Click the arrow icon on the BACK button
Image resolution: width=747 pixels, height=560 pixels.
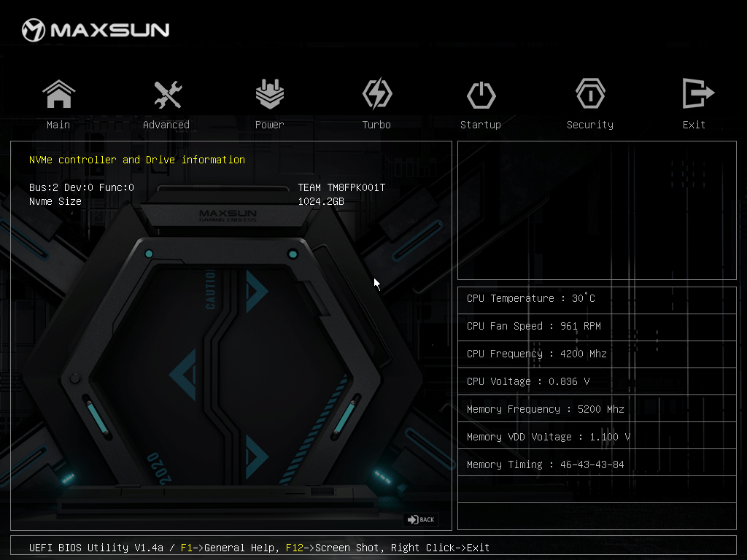(413, 520)
